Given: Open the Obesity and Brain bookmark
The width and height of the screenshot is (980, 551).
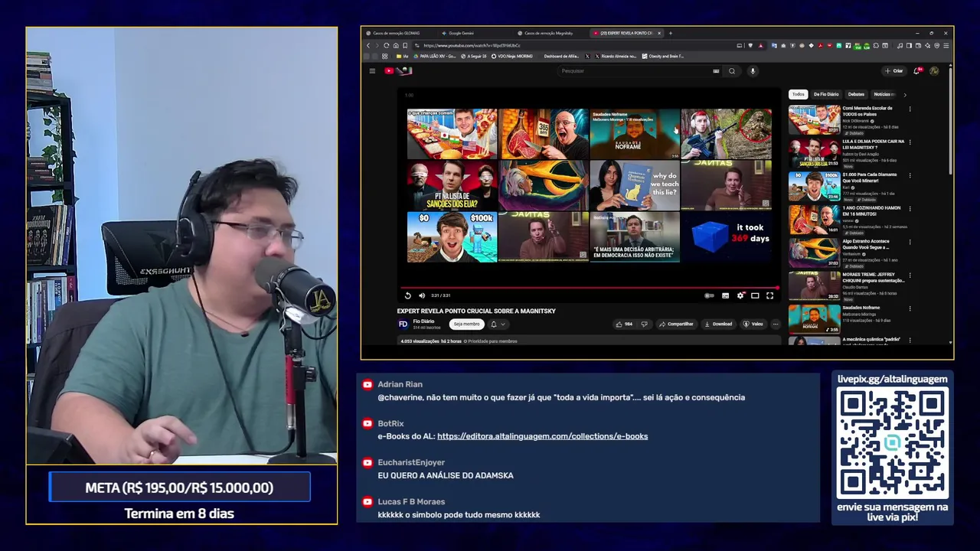Looking at the screenshot, I should point(662,56).
